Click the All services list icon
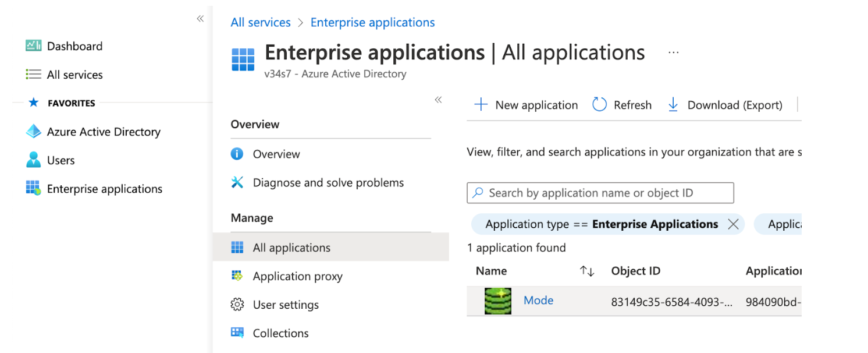 pyautogui.click(x=34, y=75)
